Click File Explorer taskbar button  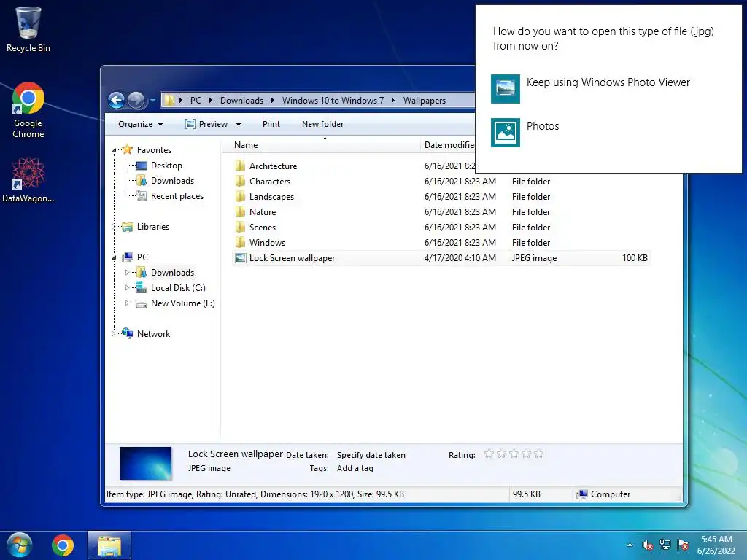pyautogui.click(x=109, y=545)
